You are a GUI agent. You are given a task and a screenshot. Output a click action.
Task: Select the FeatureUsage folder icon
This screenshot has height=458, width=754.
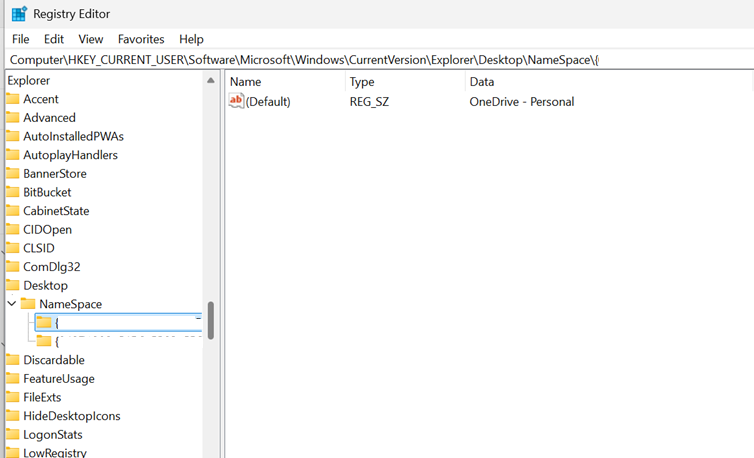click(13, 379)
